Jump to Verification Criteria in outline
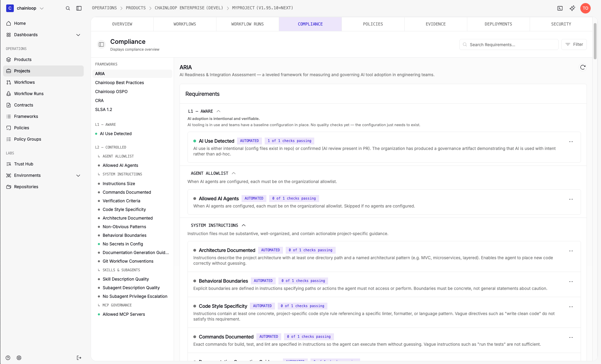 point(121,201)
